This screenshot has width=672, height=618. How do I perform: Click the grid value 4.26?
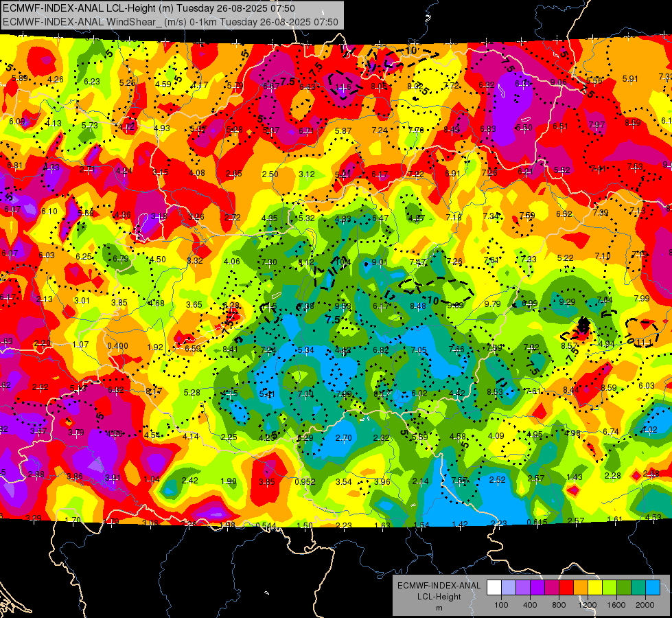(x=56, y=80)
